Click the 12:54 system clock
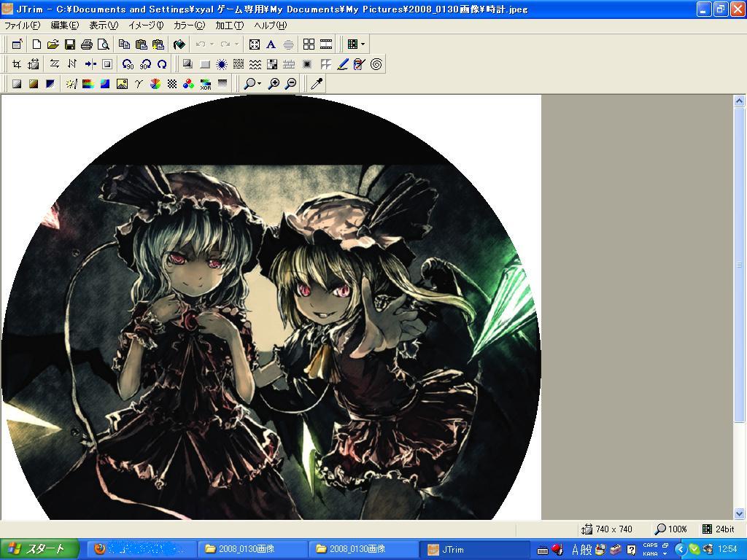Screen dimensions: 747x560 pyautogui.click(x=727, y=549)
